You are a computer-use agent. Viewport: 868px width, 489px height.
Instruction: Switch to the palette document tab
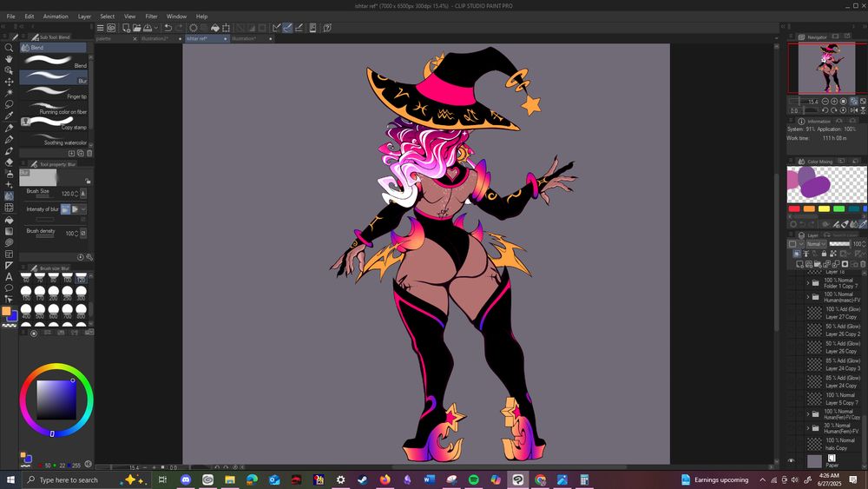[116, 39]
